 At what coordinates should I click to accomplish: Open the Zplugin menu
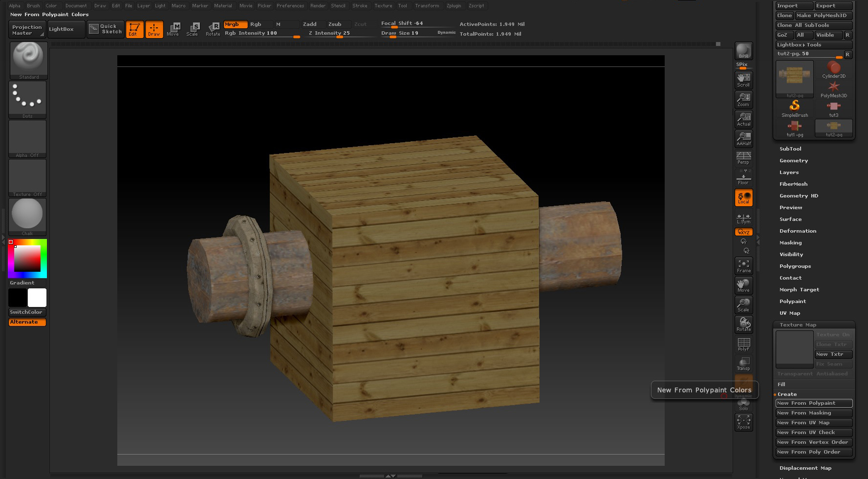coord(454,6)
